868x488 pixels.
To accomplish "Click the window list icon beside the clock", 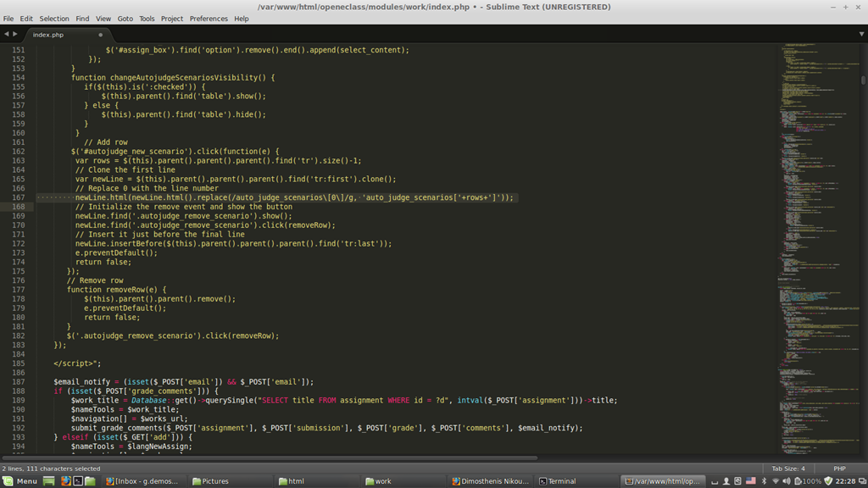I will tap(862, 481).
